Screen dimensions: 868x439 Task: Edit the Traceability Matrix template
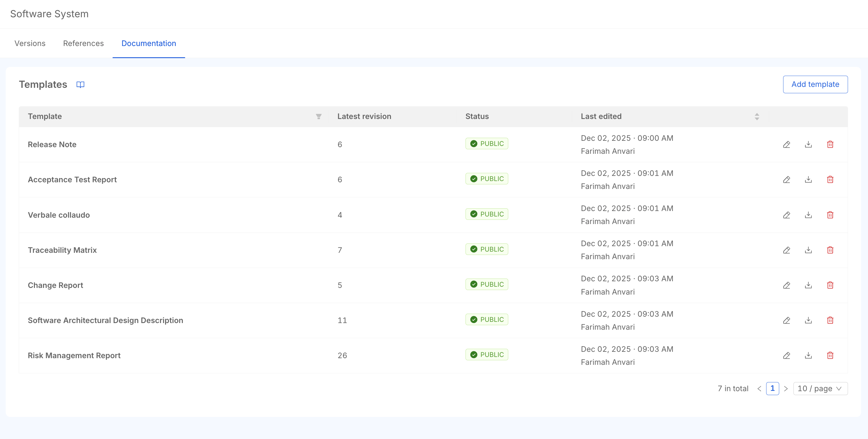point(786,250)
